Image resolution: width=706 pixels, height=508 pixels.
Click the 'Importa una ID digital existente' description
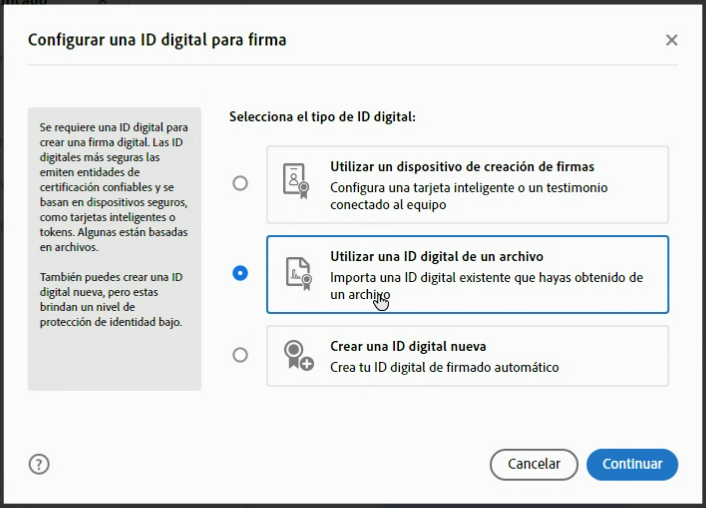(x=486, y=277)
